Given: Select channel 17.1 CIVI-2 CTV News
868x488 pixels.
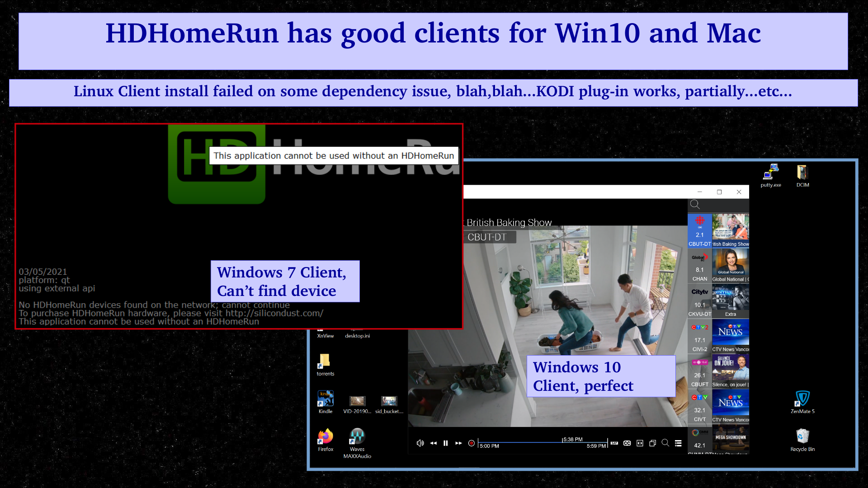Looking at the screenshot, I should click(718, 337).
